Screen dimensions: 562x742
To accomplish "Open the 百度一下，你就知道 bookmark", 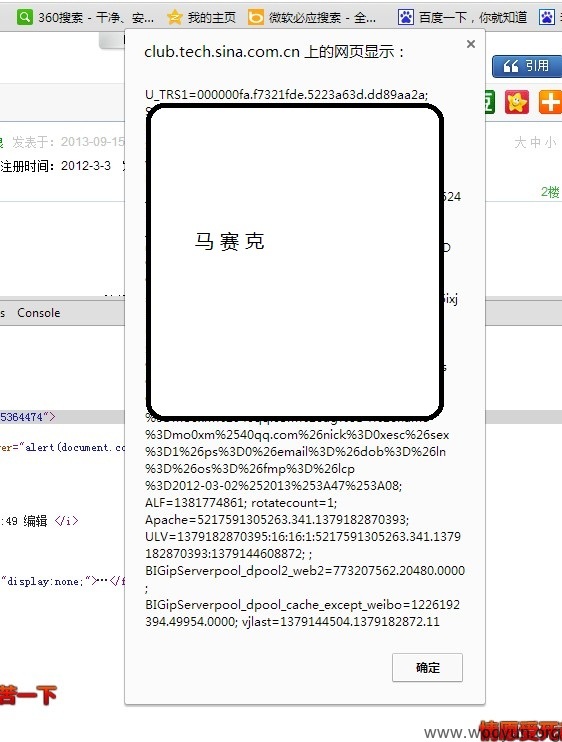I will 462,18.
